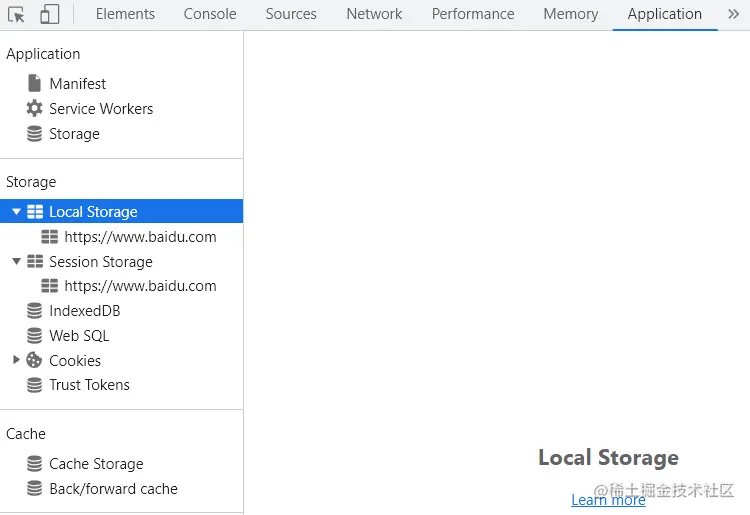Open the Sources tab
The image size is (750, 515).
(291, 14)
